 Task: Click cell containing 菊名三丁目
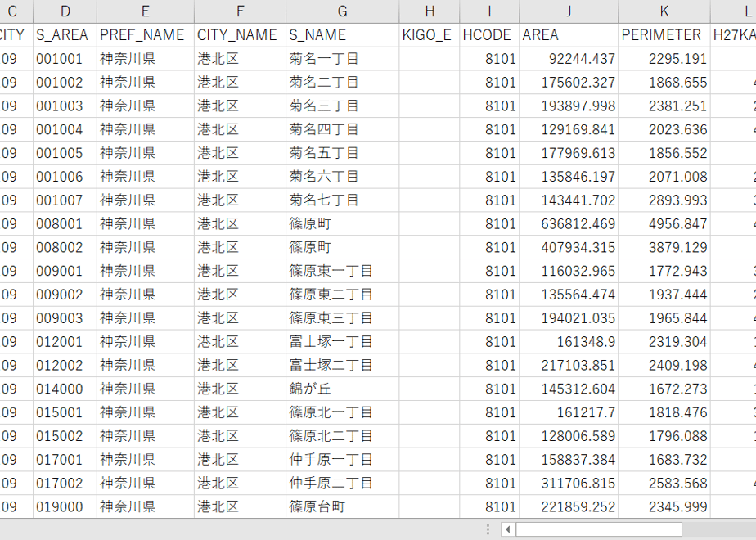[x=342, y=106]
